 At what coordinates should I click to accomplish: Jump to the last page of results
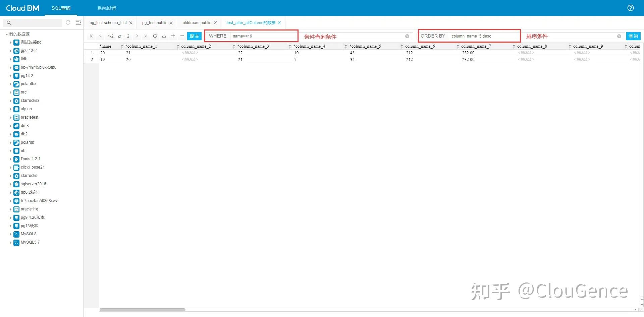point(146,36)
